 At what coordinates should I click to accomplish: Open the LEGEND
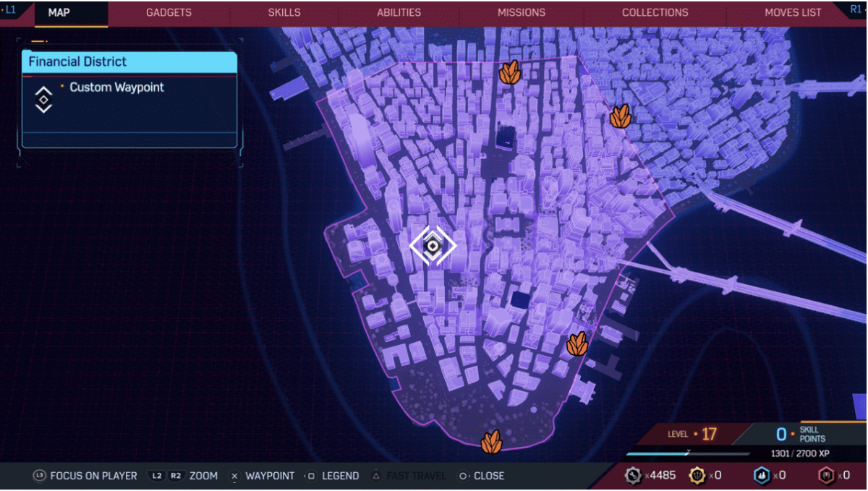click(x=341, y=476)
